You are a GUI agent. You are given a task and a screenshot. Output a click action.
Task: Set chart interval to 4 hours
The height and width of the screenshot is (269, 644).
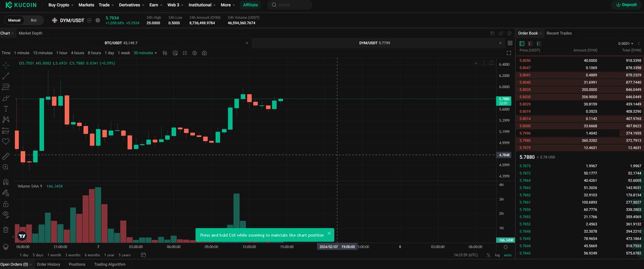click(x=77, y=53)
